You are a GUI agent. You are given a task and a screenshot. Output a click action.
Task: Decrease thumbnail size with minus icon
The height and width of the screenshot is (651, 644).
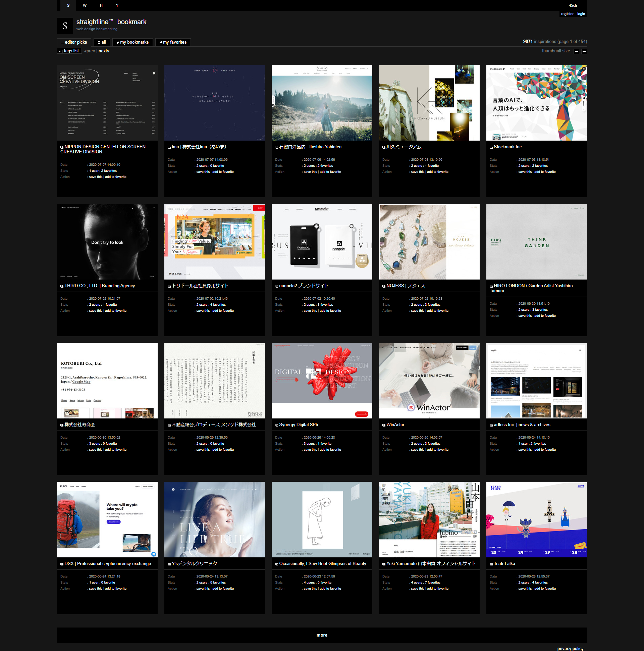[x=576, y=52]
